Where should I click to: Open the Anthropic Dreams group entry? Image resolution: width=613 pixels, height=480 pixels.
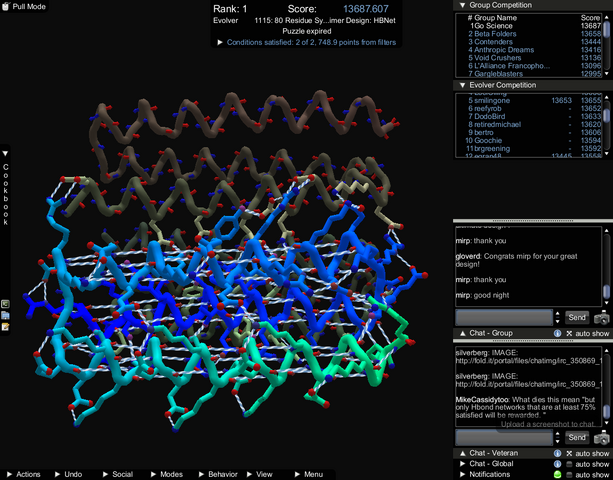pos(529,50)
